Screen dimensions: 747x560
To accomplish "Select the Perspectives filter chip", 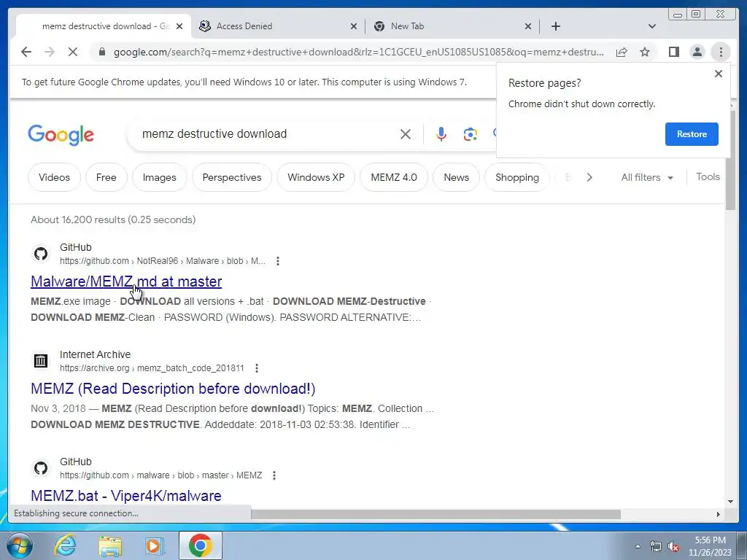I will click(232, 177).
